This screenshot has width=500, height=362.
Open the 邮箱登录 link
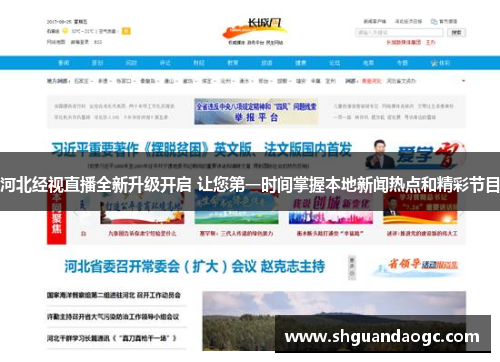click(x=80, y=42)
